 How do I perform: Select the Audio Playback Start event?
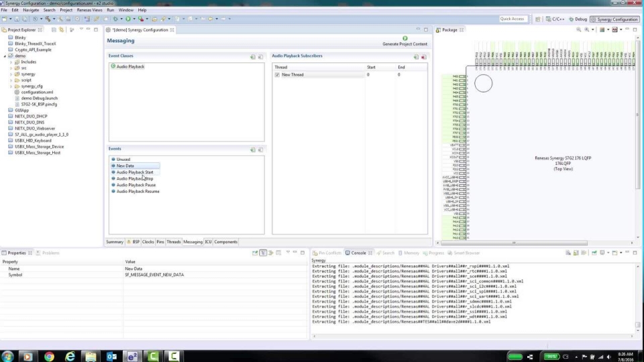coord(135,172)
